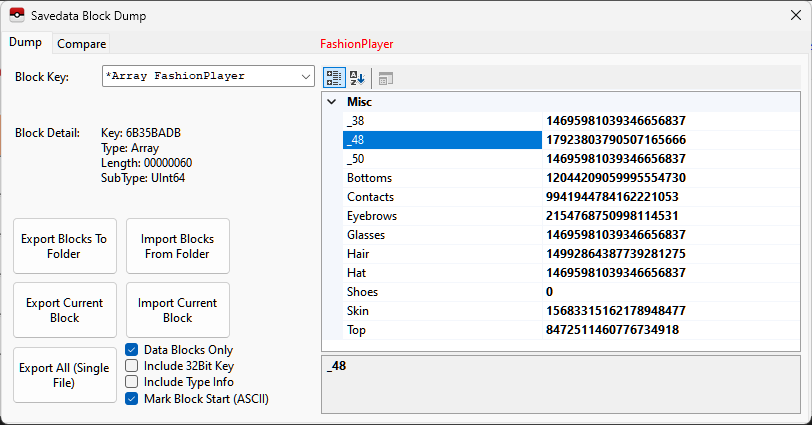This screenshot has width=812, height=425.
Task: Click the Categorized view icon in property grid
Action: pos(334,78)
